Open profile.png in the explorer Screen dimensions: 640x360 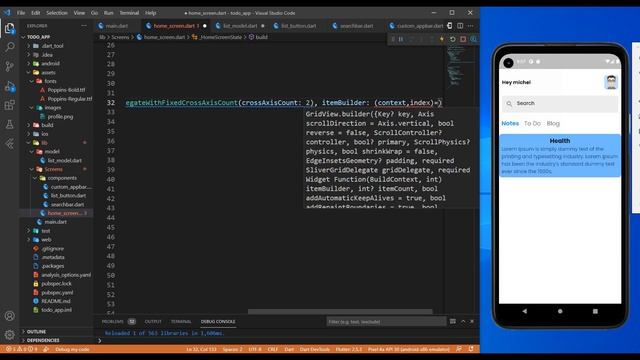[x=60, y=117]
